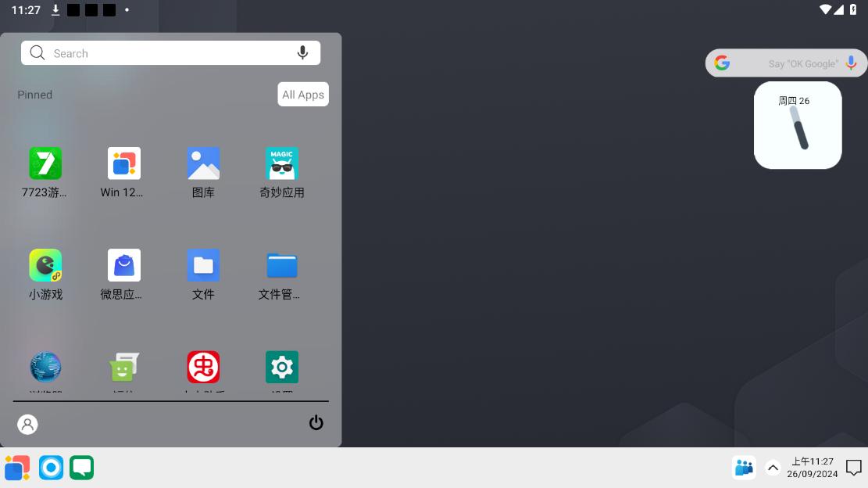Open the user profile icon
Viewport: 868px width, 488px height.
tap(27, 424)
